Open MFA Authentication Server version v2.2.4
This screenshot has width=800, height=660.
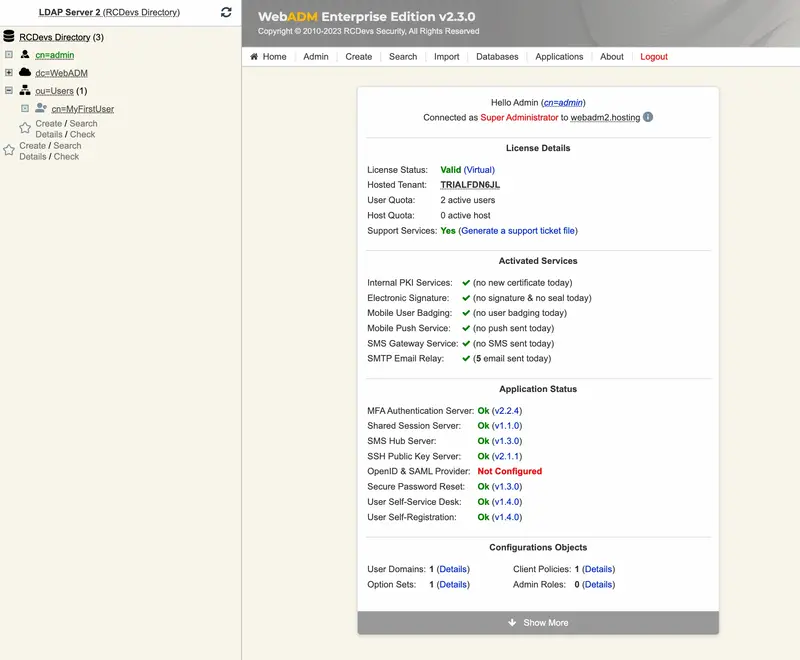507,411
